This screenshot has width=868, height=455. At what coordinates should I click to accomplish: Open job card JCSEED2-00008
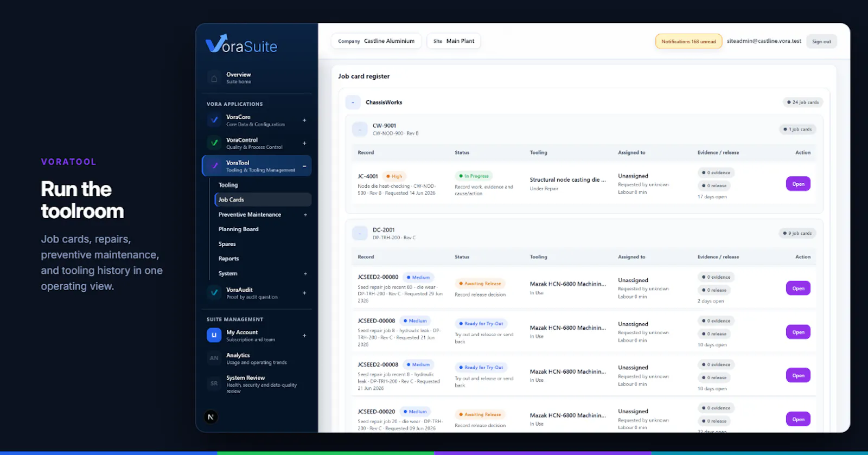click(x=798, y=375)
